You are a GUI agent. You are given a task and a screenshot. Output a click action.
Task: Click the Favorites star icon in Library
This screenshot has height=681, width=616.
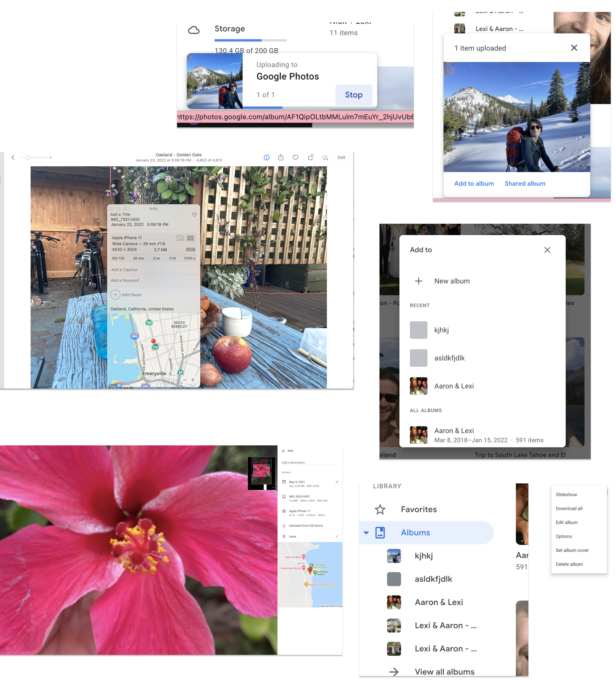[380, 510]
